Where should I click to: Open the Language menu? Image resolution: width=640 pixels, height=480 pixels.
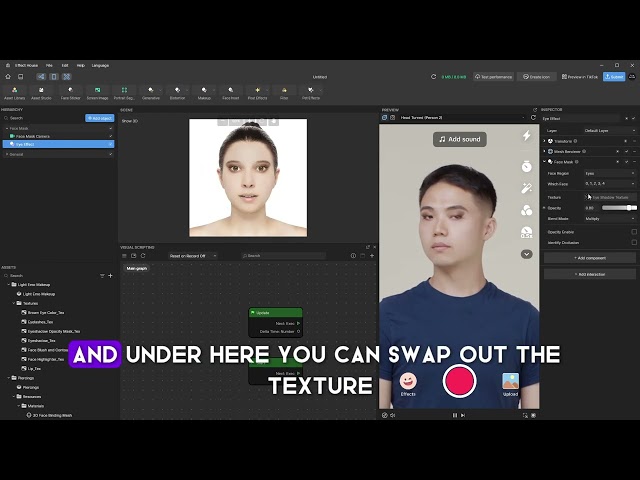click(100, 65)
